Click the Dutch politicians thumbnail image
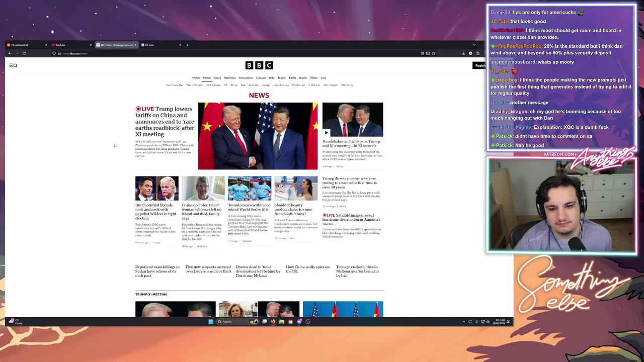 pos(156,189)
